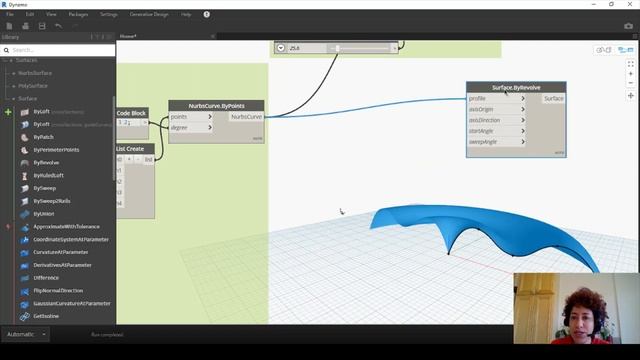The image size is (640, 360).
Task: Click the List Create add item plus button
Action: [x=129, y=159]
